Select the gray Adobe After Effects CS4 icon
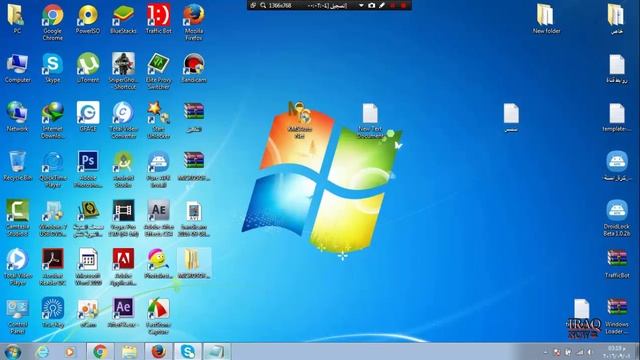Image resolution: width=640 pixels, height=360 pixels. pos(158,217)
